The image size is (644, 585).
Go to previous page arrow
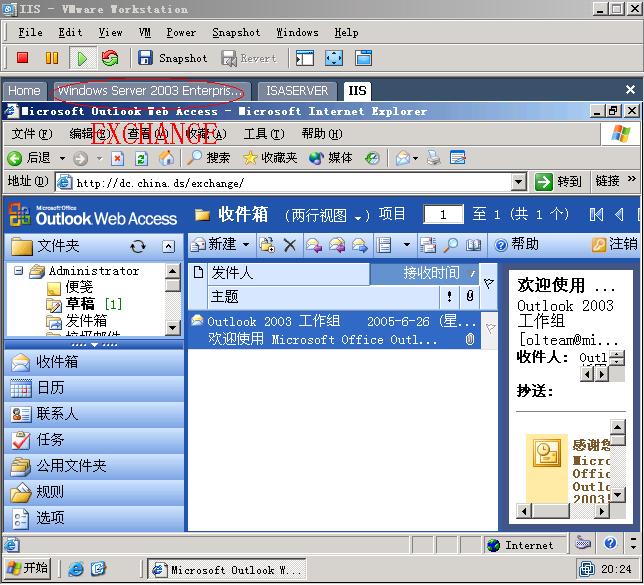point(619,214)
